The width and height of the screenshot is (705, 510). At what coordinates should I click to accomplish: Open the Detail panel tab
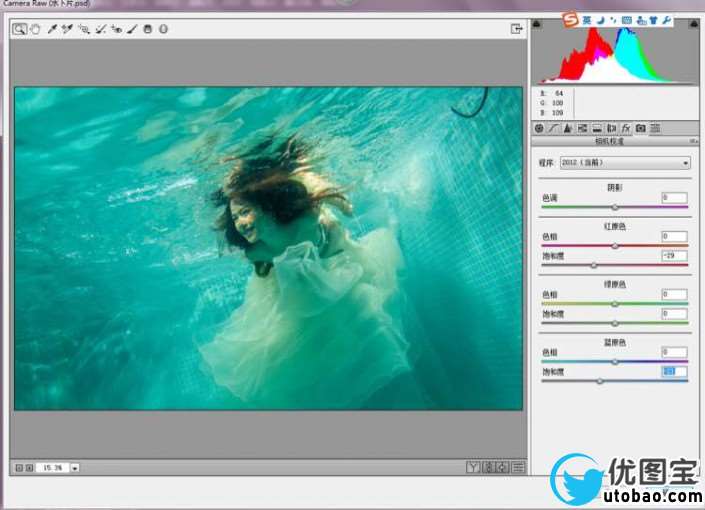[568, 129]
